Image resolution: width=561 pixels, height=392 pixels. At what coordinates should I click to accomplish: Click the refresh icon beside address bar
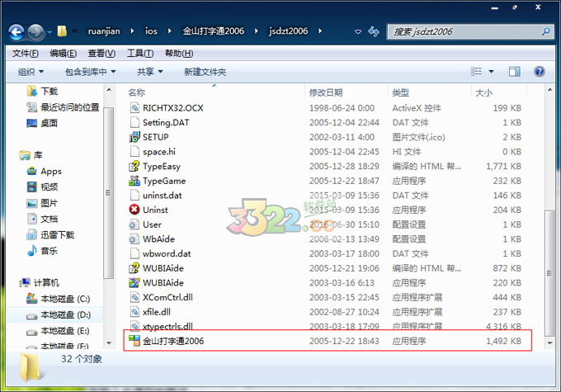point(374,31)
